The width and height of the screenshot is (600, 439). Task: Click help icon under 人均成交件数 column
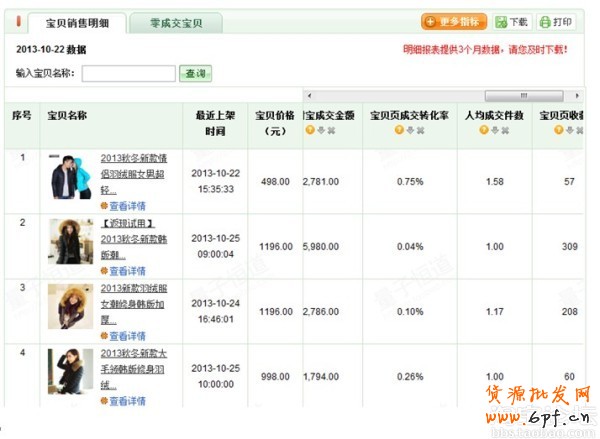point(483,130)
